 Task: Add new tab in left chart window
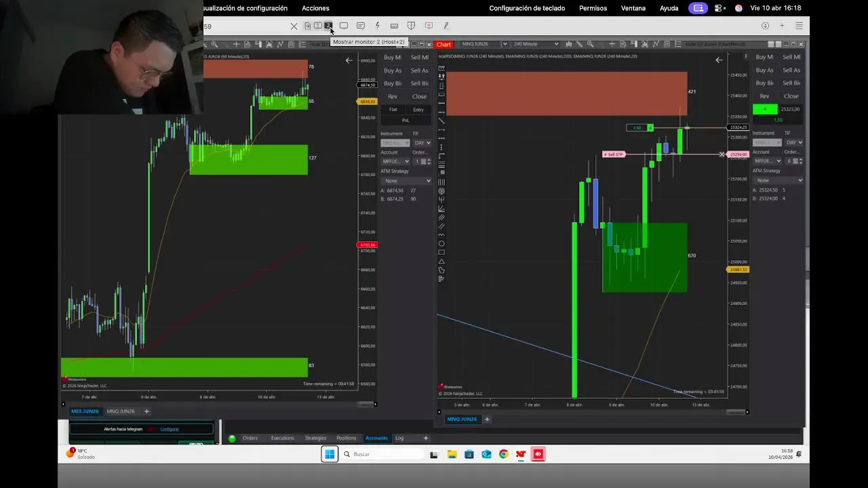(x=146, y=411)
